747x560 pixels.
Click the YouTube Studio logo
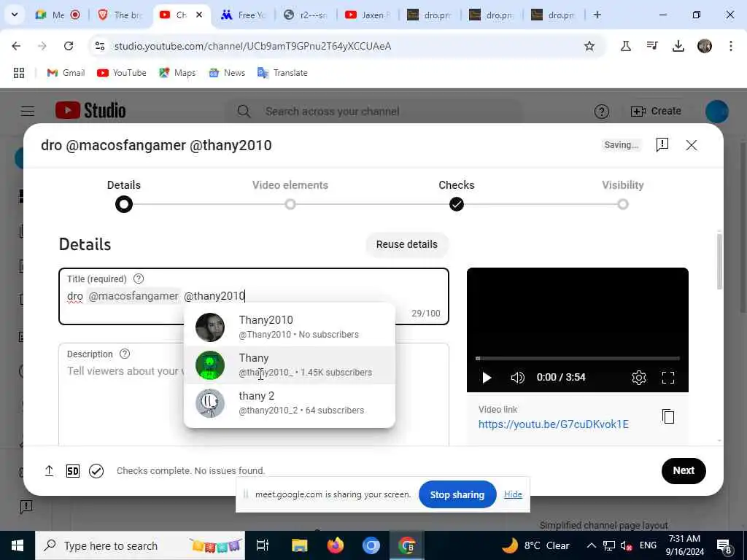90,111
